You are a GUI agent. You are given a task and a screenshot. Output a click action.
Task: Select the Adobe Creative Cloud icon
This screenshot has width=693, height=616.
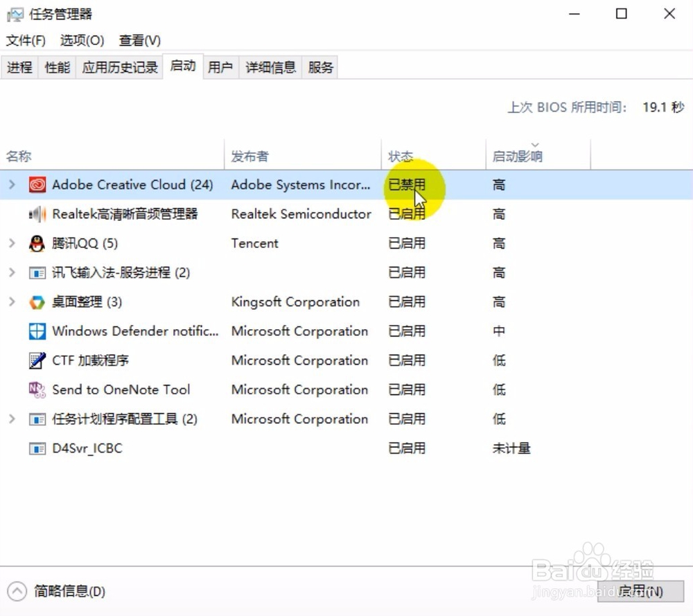[37, 185]
